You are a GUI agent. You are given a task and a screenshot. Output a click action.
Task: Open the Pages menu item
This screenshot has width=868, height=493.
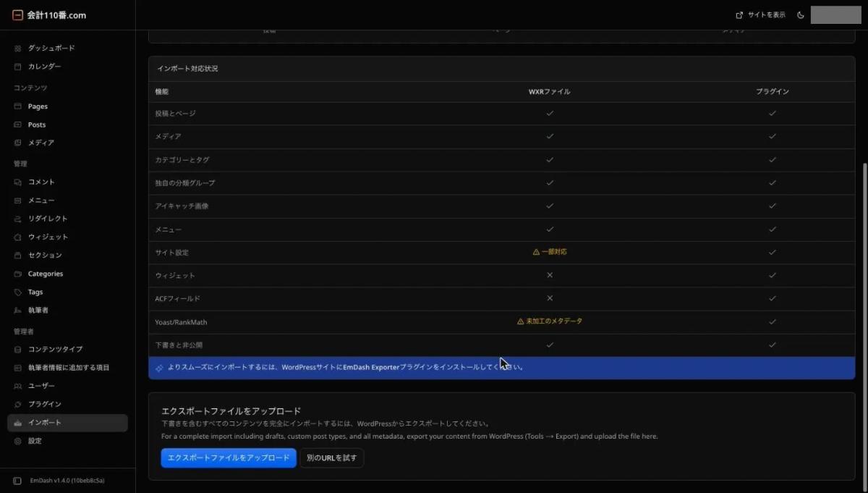click(x=67, y=106)
